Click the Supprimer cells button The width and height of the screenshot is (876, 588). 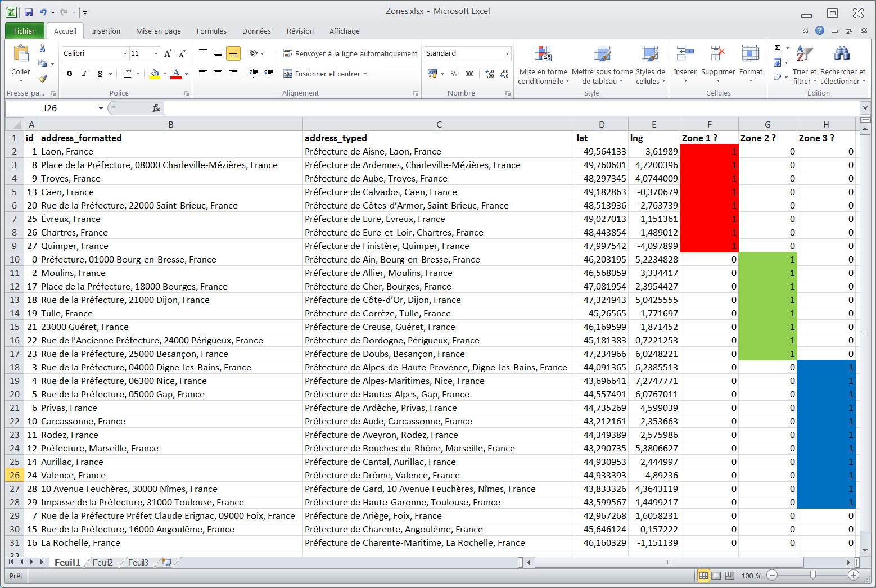coord(718,65)
